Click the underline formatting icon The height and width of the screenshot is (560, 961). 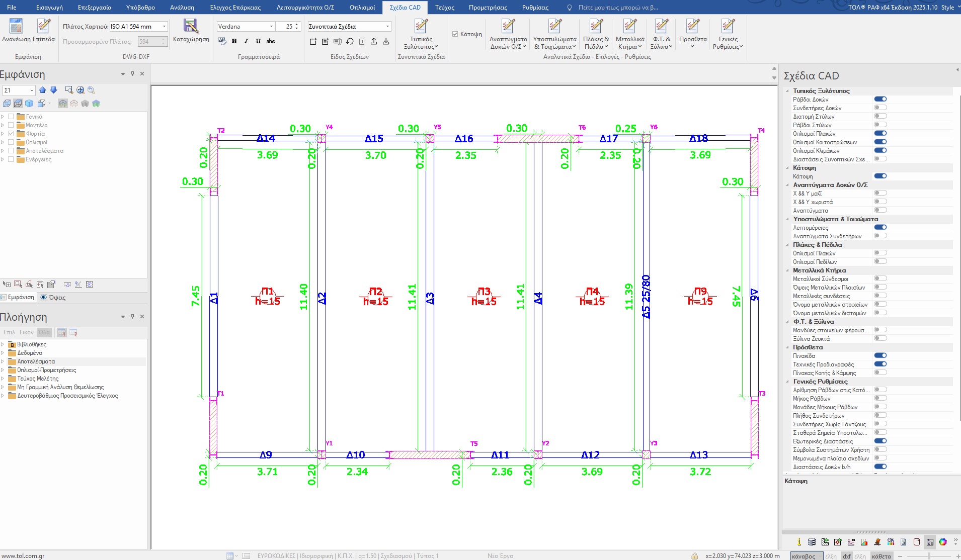pyautogui.click(x=258, y=41)
